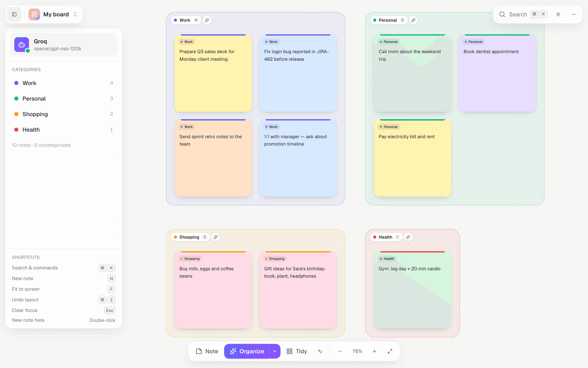Click the pink board logo icon
This screenshot has width=588, height=368.
click(x=34, y=14)
